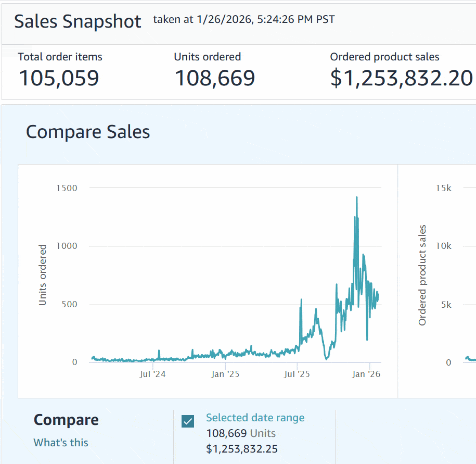The width and height of the screenshot is (476, 464).
Task: Click the 15k tick on the sales chart
Action: click(444, 188)
